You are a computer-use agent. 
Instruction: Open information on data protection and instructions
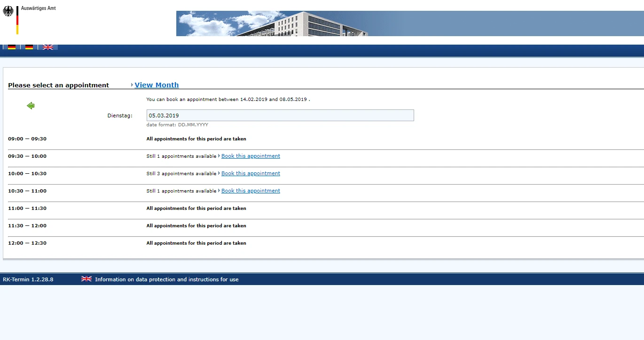[167, 279]
